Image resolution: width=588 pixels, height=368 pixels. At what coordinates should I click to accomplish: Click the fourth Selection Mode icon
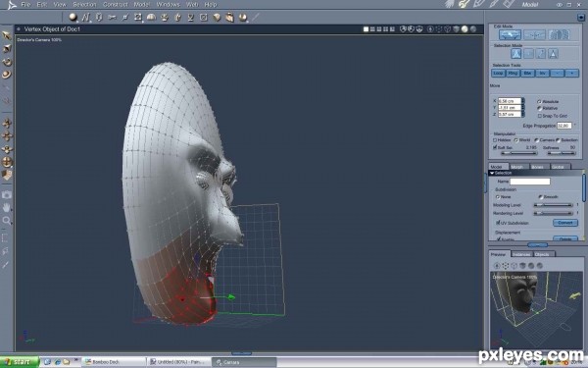[553, 54]
